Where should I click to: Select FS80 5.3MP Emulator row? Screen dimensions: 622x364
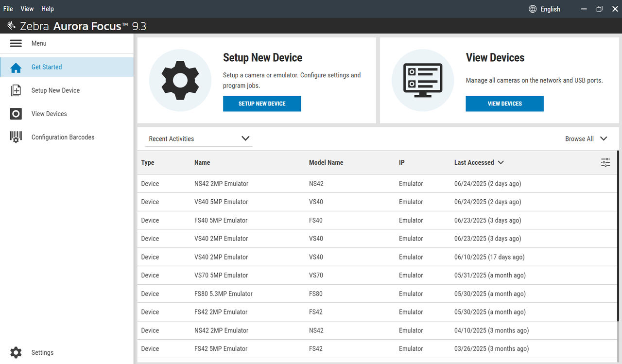(377, 294)
